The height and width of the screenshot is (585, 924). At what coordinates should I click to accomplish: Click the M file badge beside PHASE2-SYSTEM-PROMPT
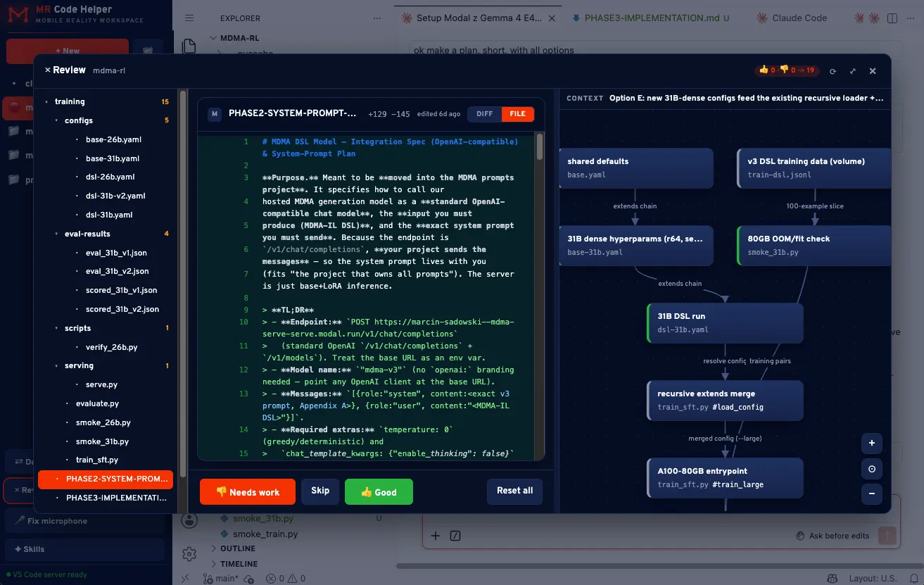click(x=214, y=113)
